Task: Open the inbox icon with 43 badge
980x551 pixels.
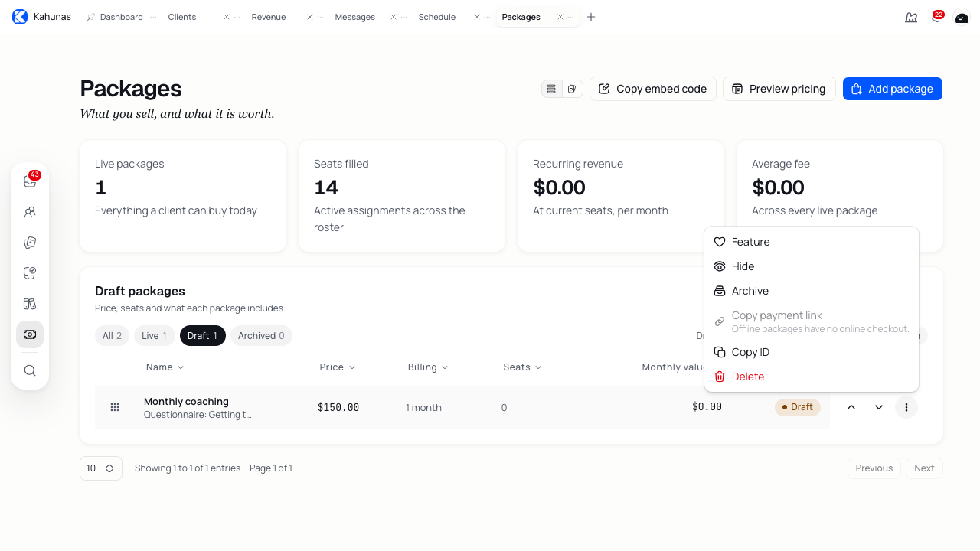Action: (x=30, y=181)
